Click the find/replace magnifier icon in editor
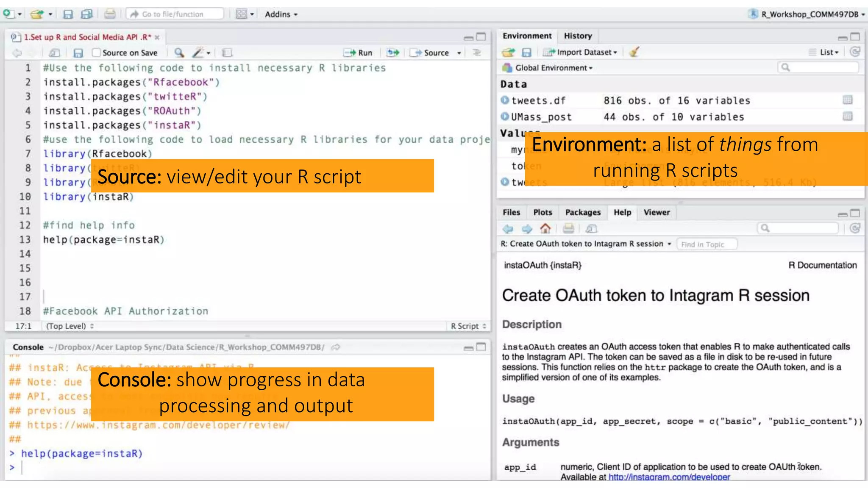The width and height of the screenshot is (868, 488). [x=179, y=53]
